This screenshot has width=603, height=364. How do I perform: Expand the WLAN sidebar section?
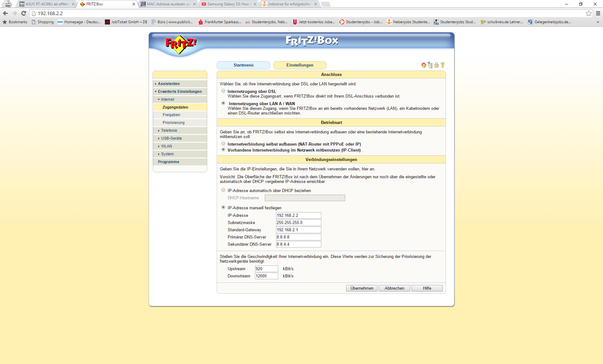tap(166, 146)
